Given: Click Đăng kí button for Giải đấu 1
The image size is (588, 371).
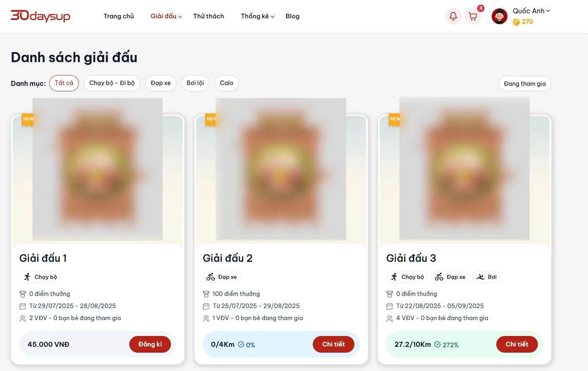Looking at the screenshot, I should [x=150, y=344].
